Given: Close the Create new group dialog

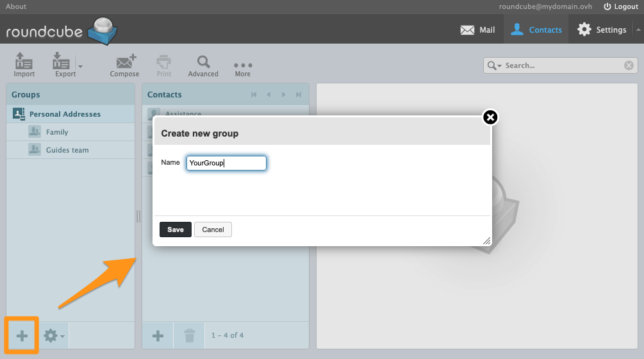Looking at the screenshot, I should click(490, 117).
